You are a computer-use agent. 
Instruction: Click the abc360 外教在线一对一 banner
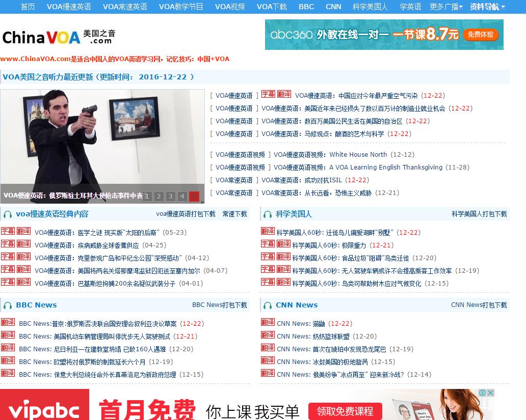click(x=384, y=35)
